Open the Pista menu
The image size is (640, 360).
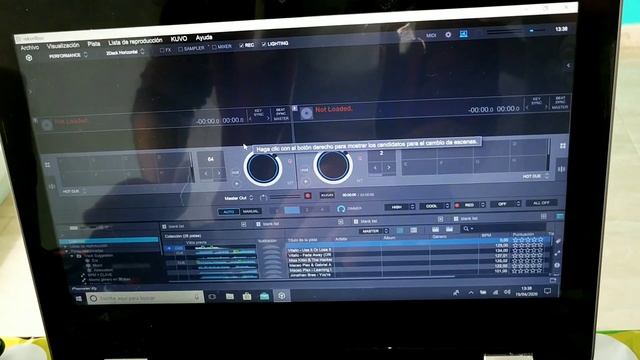[x=93, y=44]
